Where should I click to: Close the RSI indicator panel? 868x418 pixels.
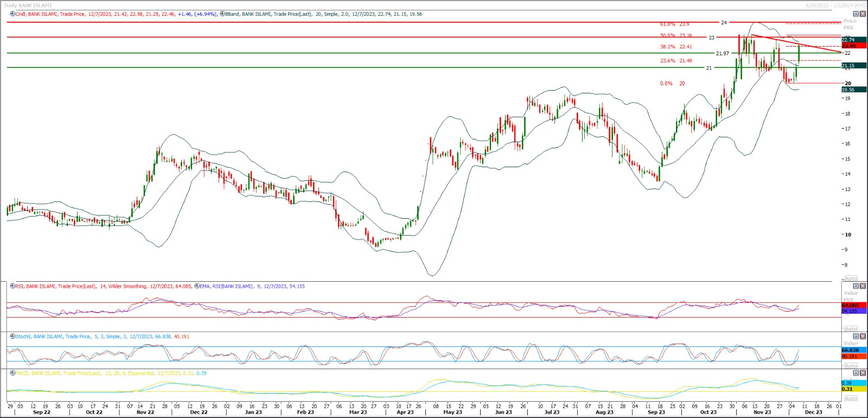863,286
